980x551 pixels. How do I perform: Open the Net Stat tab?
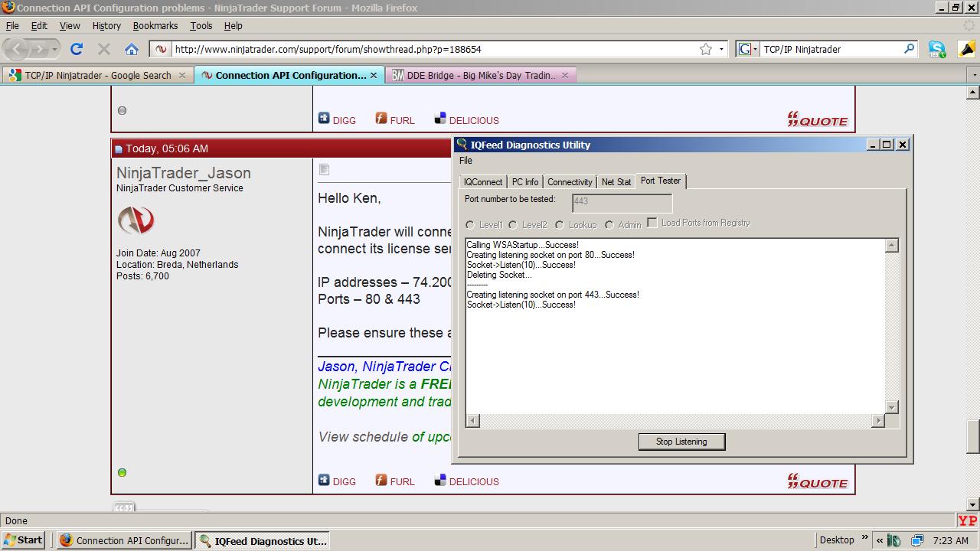(616, 182)
